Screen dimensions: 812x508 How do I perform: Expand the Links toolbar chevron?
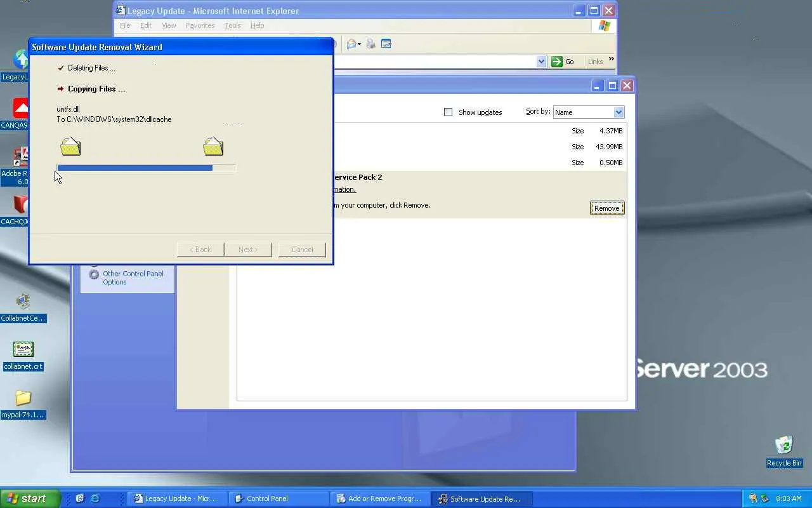pos(612,59)
